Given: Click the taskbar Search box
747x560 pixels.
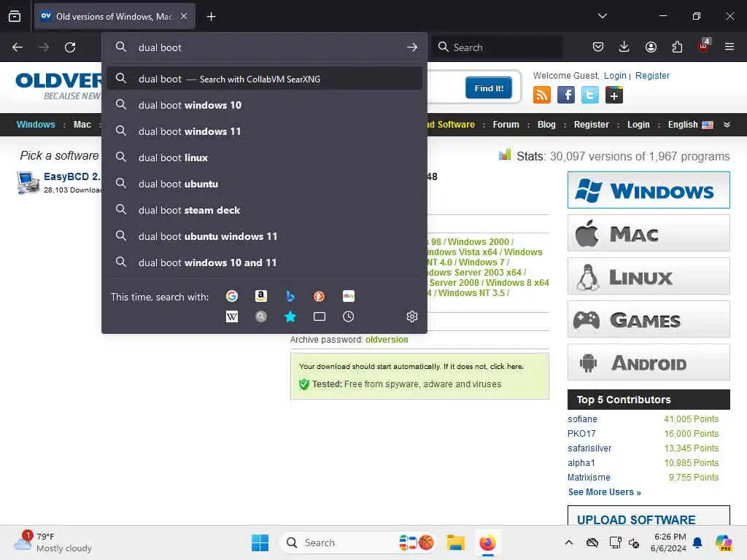Looking at the screenshot, I should pos(358,542).
